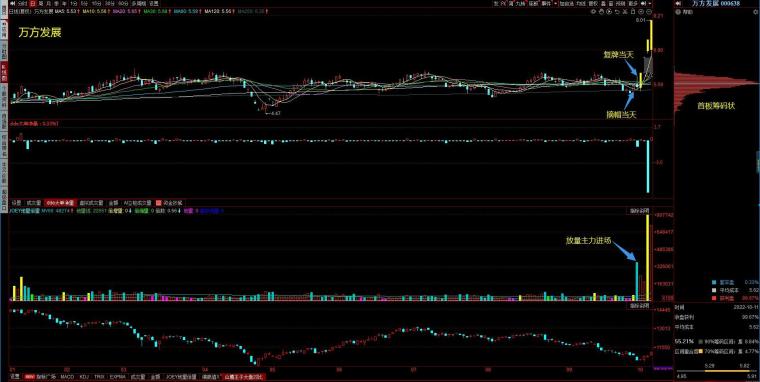Select the KDJ indicator tab at bottom
Screen dimensions: 760x382
pos(84,377)
